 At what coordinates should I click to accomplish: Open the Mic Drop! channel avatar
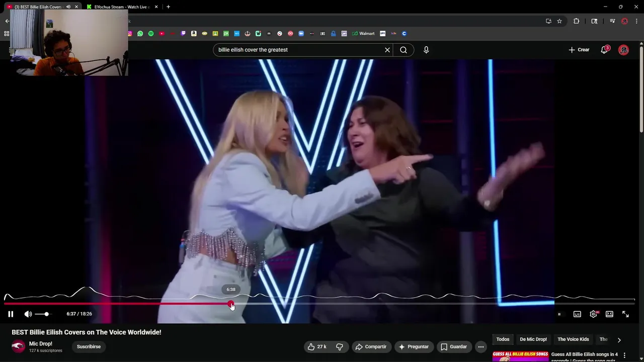tap(18, 346)
